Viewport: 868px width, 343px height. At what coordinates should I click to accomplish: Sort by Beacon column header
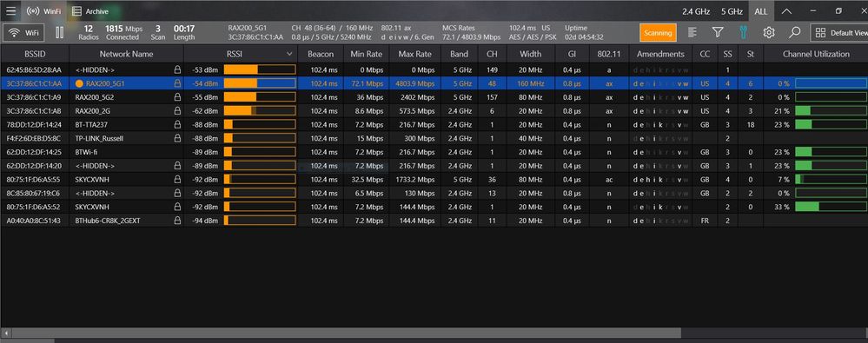click(x=321, y=54)
